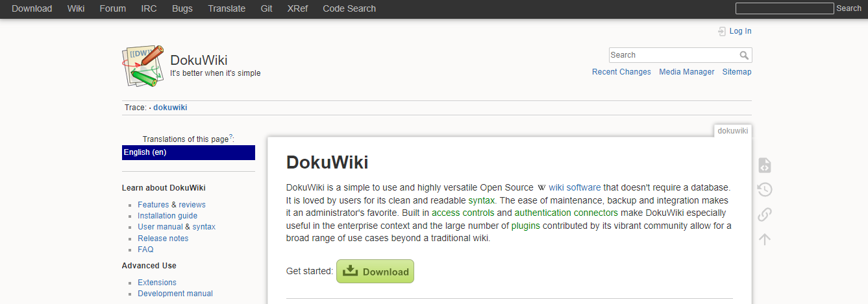Select English (en) translation entry
The height and width of the screenshot is (304, 868).
[188, 152]
